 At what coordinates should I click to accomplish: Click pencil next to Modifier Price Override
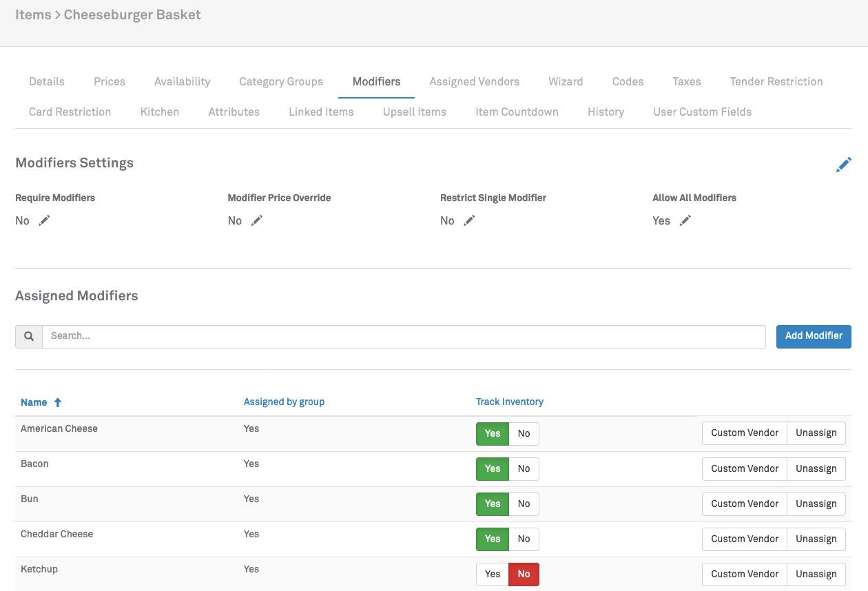pyautogui.click(x=256, y=220)
